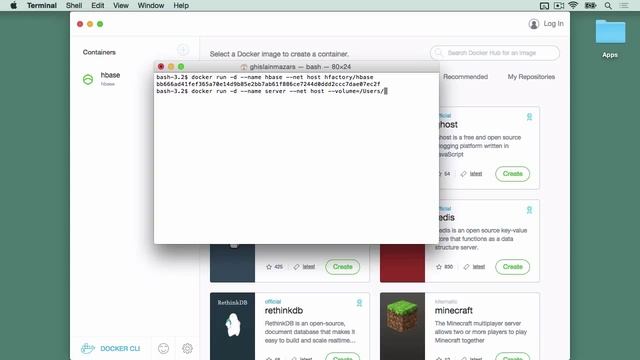Click the redis official badge icon
The image size is (640, 360).
pyautogui.click(x=529, y=210)
